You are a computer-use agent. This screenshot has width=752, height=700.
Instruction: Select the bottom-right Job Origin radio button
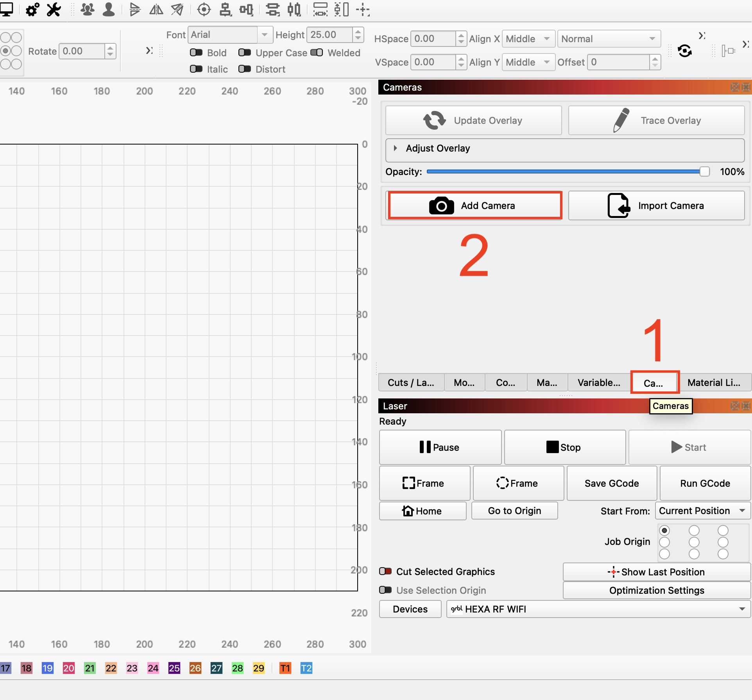[723, 554]
